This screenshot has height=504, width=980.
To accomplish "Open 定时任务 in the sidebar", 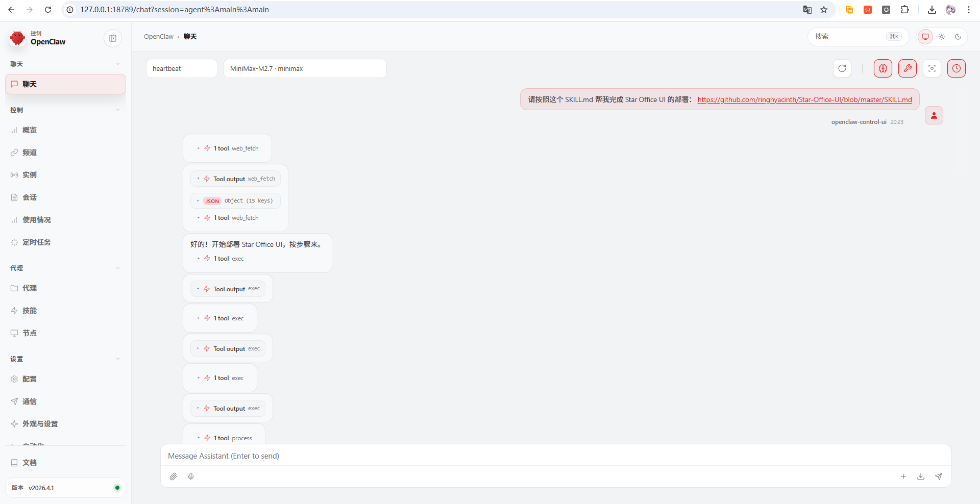I will tap(36, 242).
